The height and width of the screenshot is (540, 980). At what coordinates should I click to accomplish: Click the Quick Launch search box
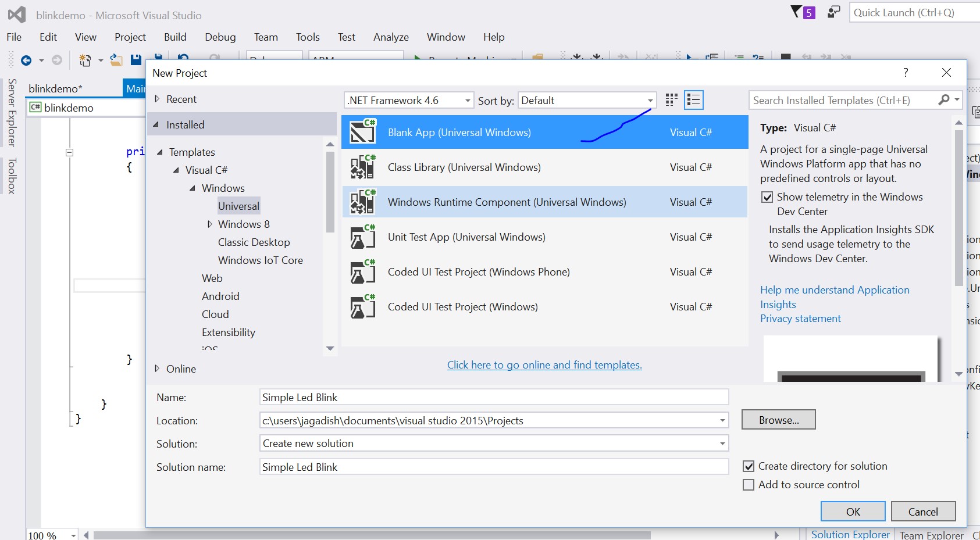[915, 12]
